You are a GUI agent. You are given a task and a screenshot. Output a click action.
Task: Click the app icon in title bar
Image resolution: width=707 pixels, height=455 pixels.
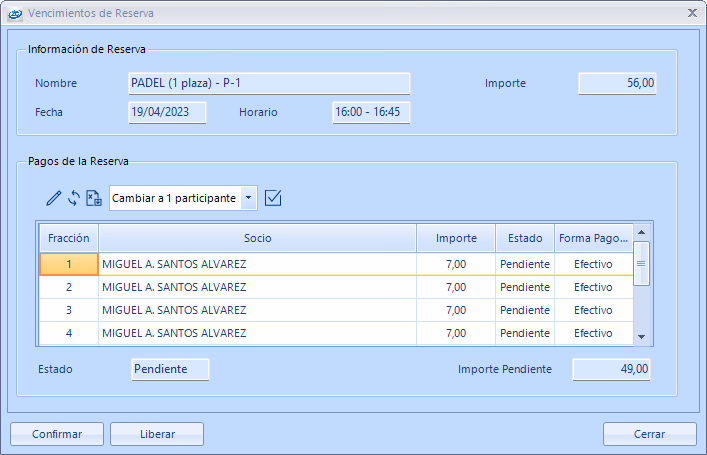coord(15,14)
